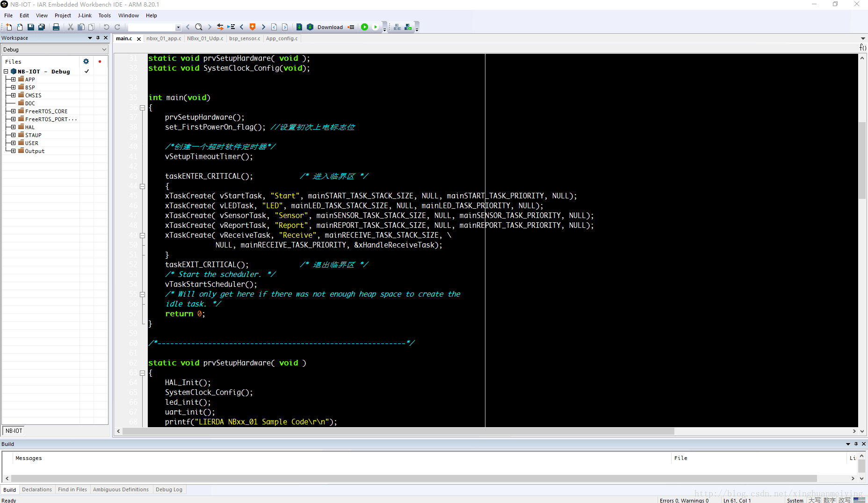This screenshot has height=503, width=868.
Task: Click the editor vertical scrollbar thumb
Action: click(862, 160)
